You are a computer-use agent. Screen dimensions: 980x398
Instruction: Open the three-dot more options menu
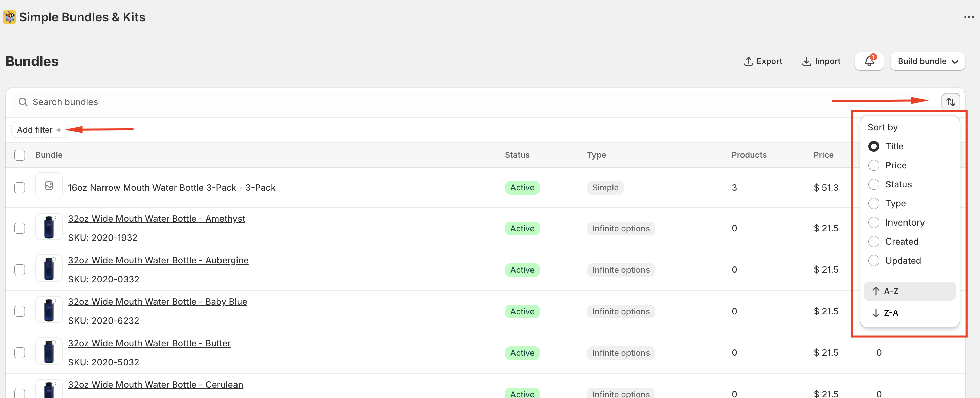[968, 17]
